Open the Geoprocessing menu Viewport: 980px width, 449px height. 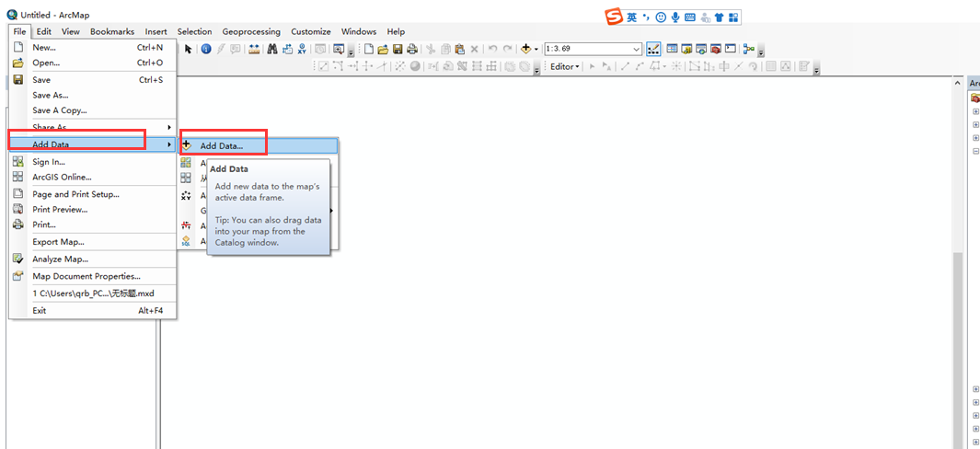[x=251, y=31]
